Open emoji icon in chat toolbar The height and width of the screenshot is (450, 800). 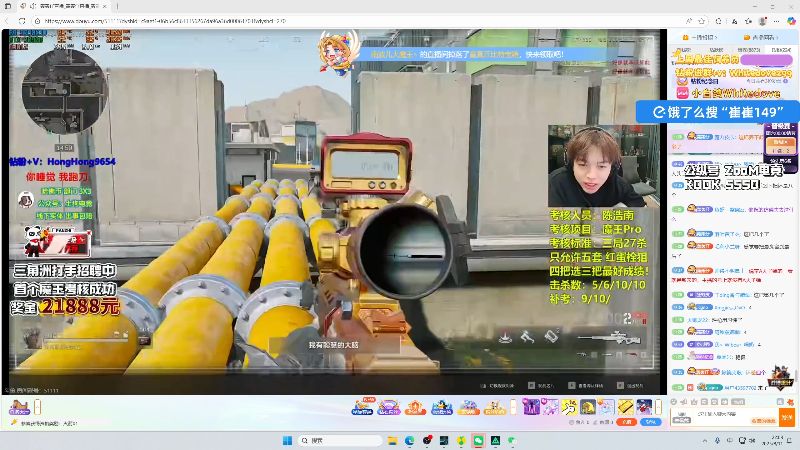(674, 402)
